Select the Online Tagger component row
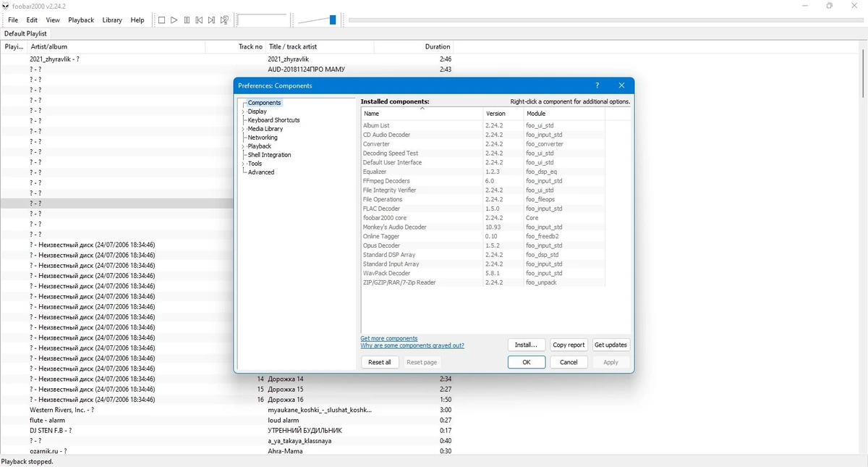The image size is (868, 467). pyautogui.click(x=482, y=236)
